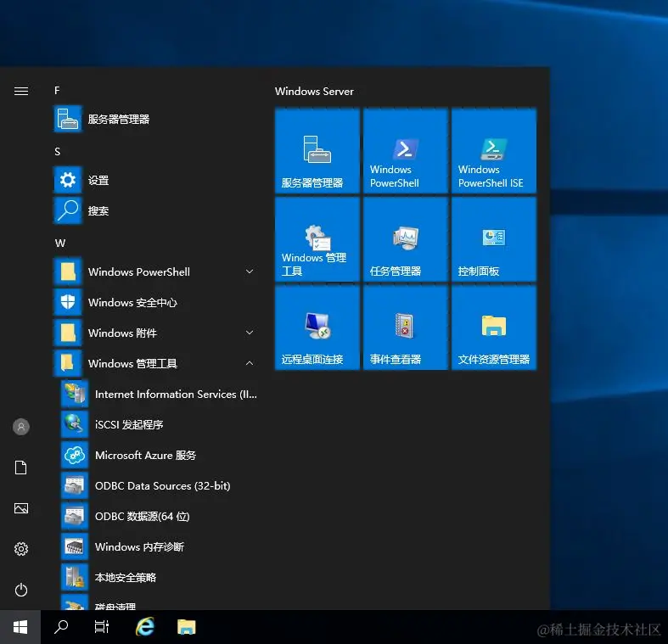This screenshot has height=644, width=668.
Task: Click the 服务器管理器 icon in app list
Action: (68, 119)
